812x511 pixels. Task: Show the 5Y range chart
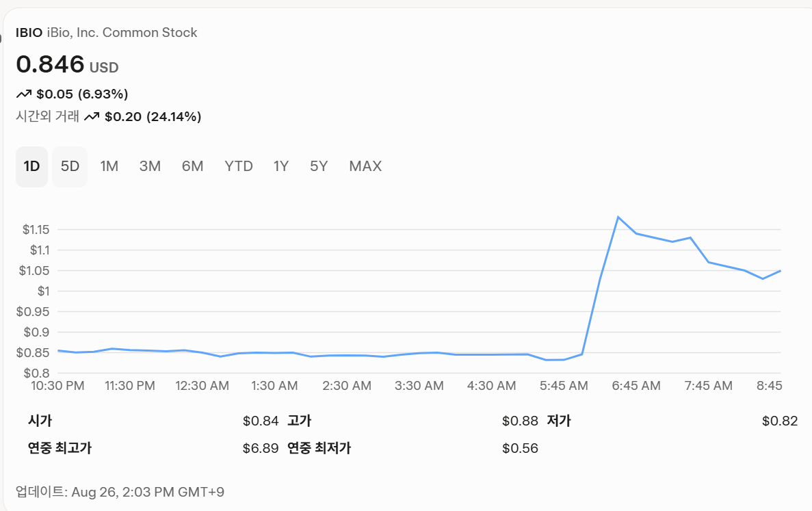319,166
